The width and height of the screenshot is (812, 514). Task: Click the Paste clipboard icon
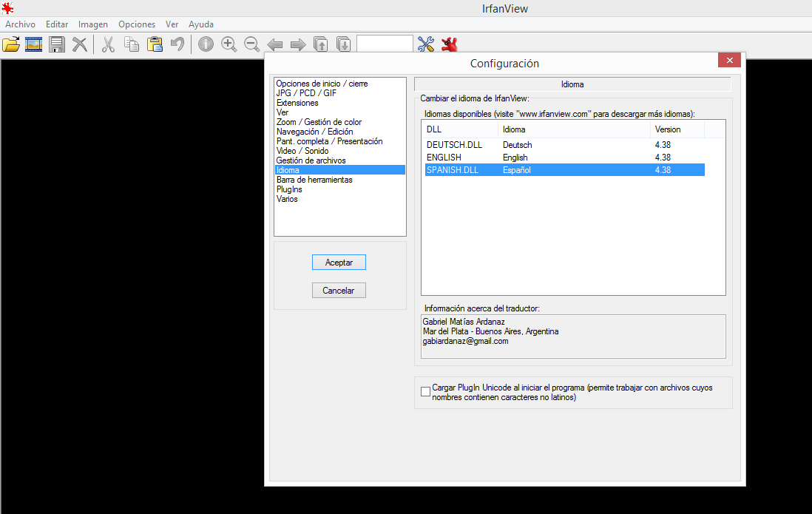coord(155,44)
